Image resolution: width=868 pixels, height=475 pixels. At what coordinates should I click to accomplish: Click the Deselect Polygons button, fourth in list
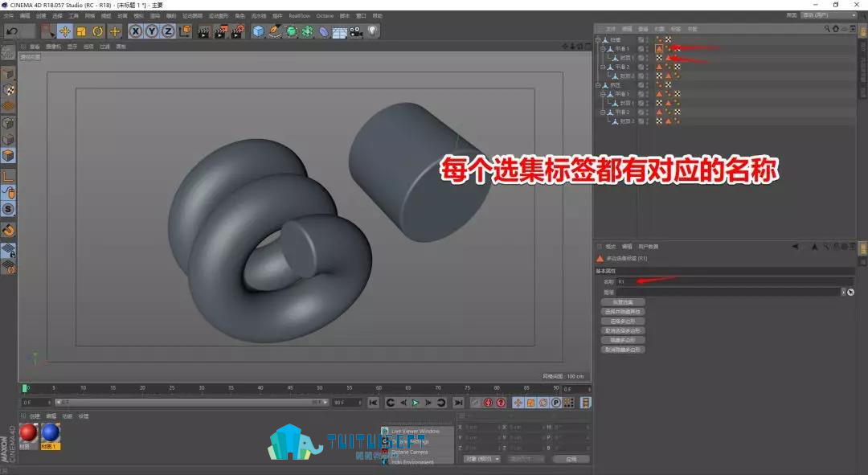point(623,330)
